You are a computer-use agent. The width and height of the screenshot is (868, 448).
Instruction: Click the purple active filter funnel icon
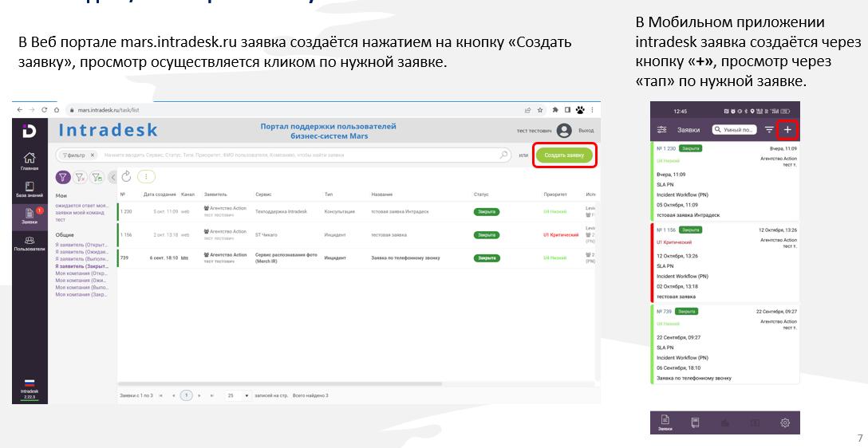click(63, 177)
